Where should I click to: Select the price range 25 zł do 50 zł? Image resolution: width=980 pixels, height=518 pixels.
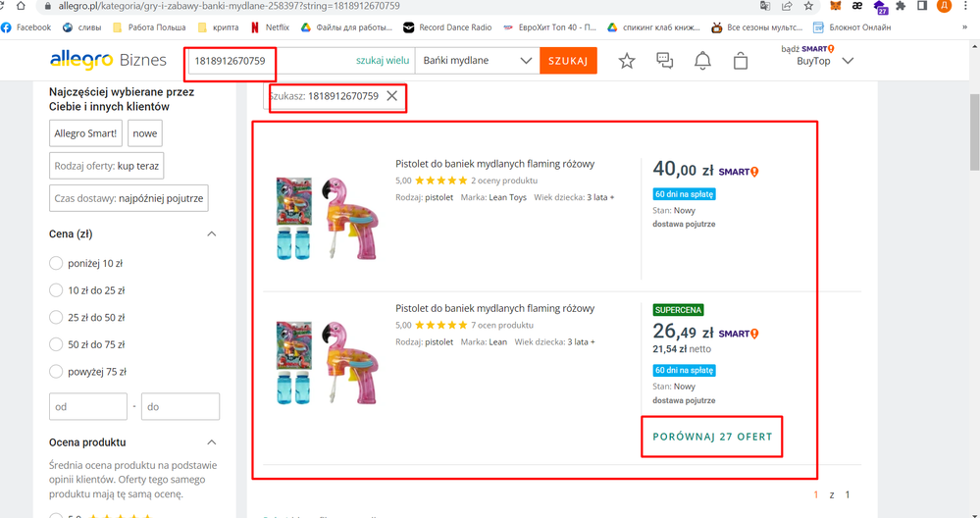56,318
